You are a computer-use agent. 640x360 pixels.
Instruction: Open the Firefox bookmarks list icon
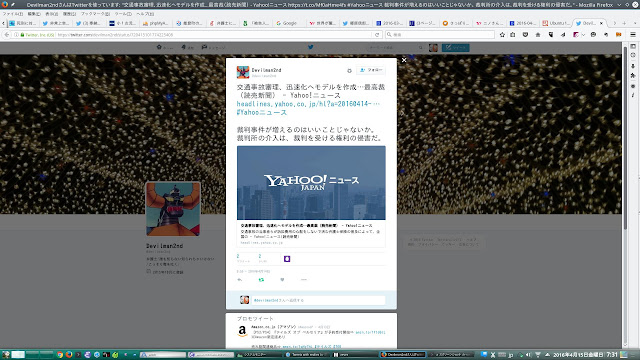513,35
